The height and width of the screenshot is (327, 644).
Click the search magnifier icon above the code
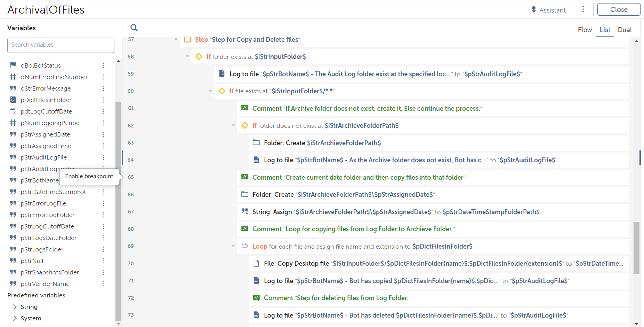pyautogui.click(x=134, y=28)
